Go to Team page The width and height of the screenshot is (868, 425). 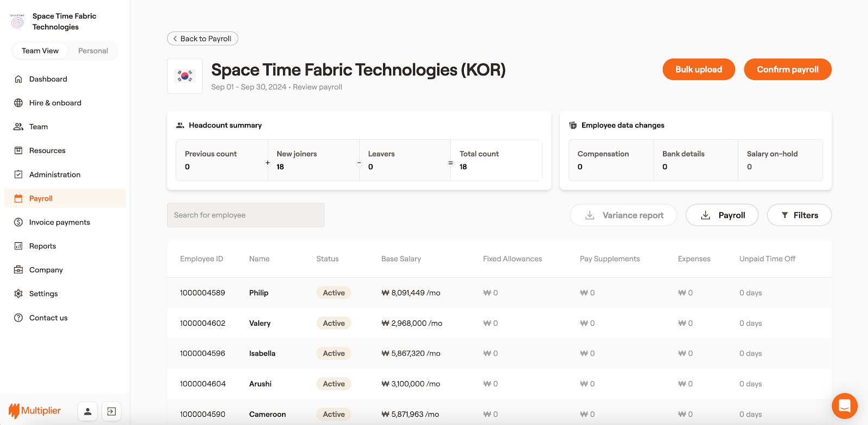click(65, 127)
